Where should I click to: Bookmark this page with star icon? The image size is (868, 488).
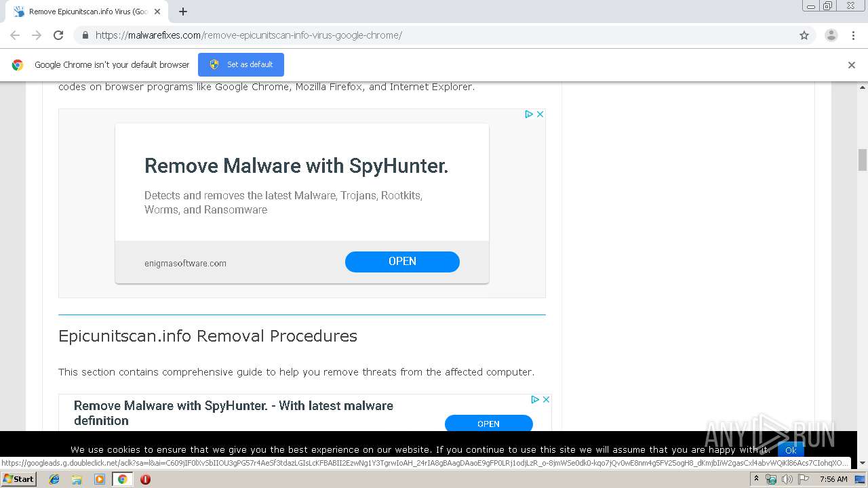point(804,35)
